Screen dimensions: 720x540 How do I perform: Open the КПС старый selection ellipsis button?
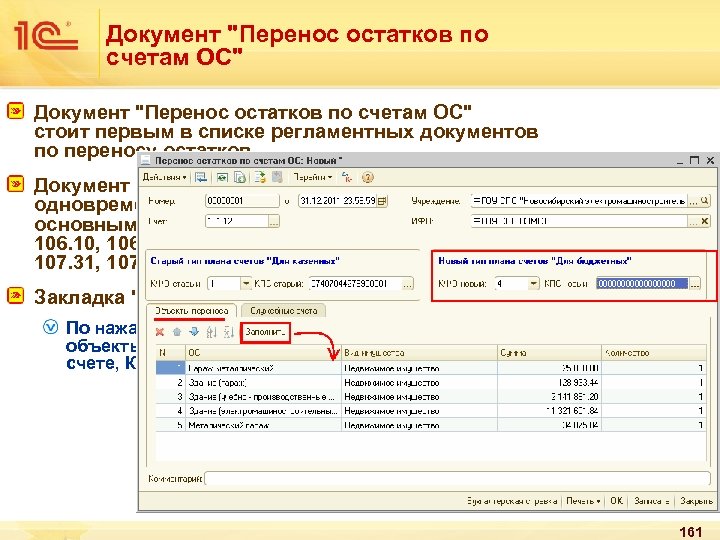(x=408, y=284)
